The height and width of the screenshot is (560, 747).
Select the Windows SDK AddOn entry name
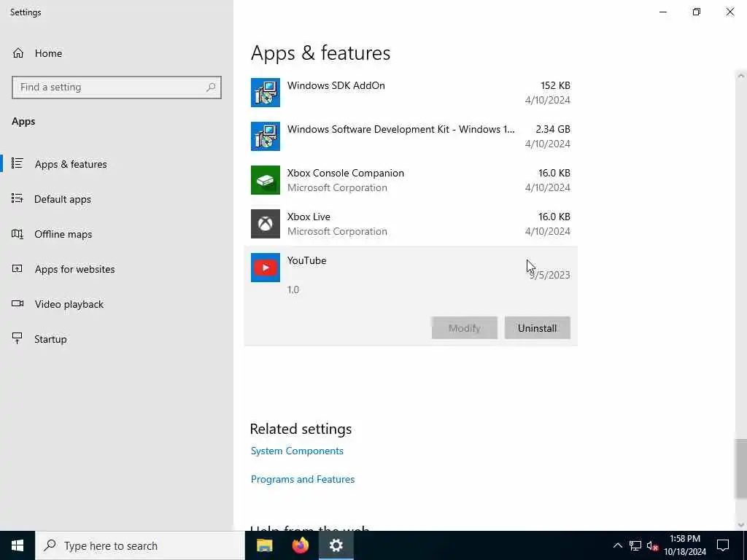pyautogui.click(x=336, y=86)
